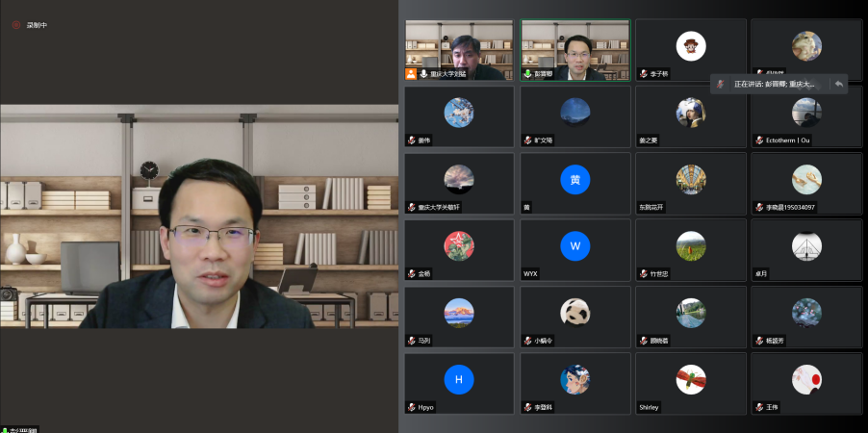
Task: Click 李子杨's cartoon cowboy avatar
Action: click(x=691, y=46)
